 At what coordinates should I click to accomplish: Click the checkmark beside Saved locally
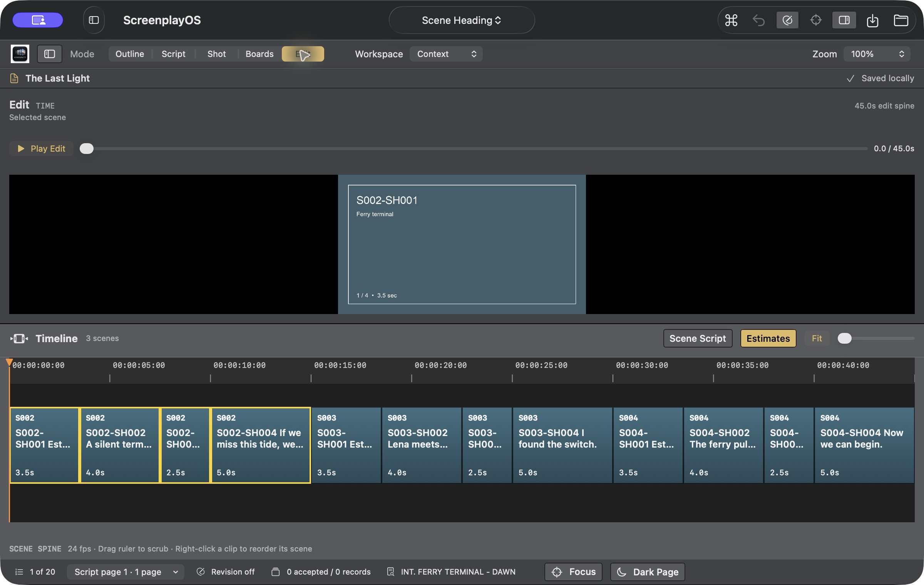coord(850,79)
